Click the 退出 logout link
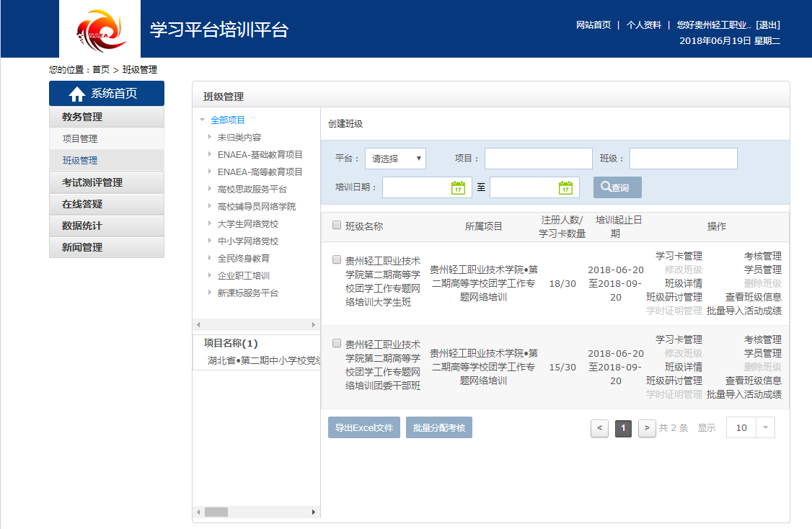 [x=768, y=25]
